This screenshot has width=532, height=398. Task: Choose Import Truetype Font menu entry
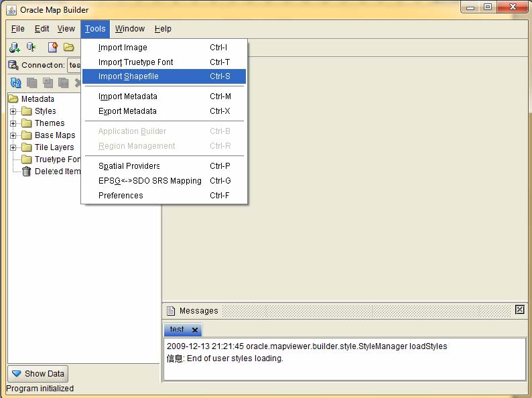click(x=164, y=62)
